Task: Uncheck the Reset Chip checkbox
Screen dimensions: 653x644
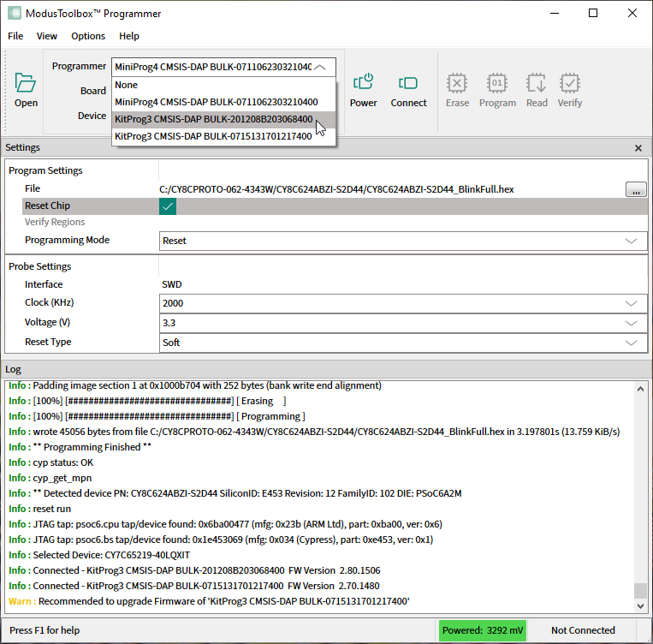Action: pos(168,206)
